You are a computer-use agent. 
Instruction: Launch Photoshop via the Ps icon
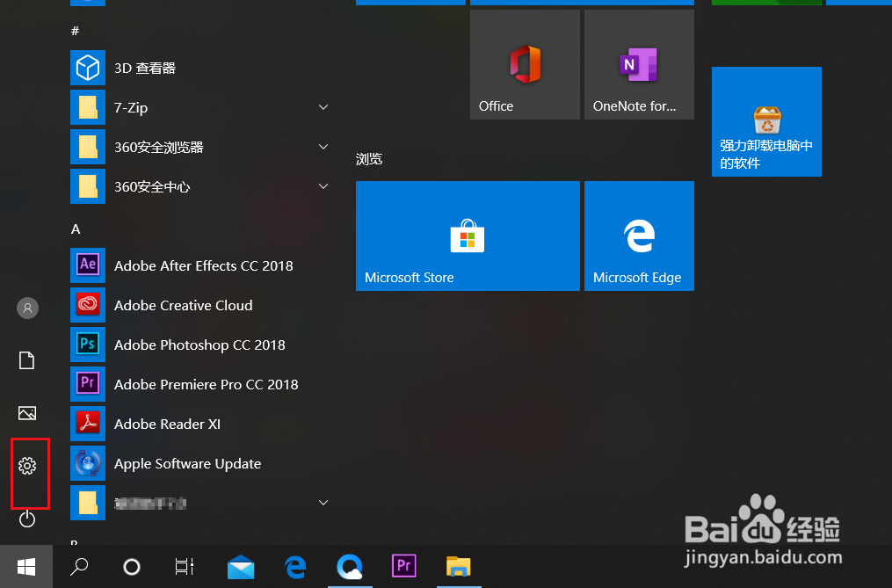point(88,345)
